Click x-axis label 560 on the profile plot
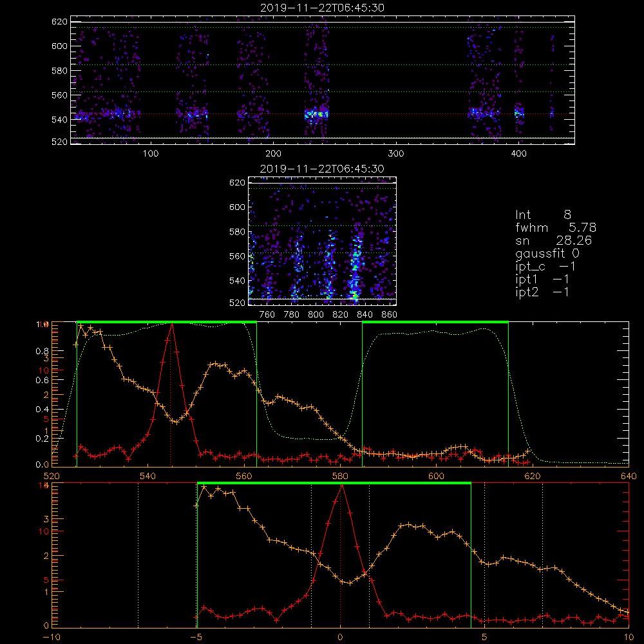 [244, 477]
